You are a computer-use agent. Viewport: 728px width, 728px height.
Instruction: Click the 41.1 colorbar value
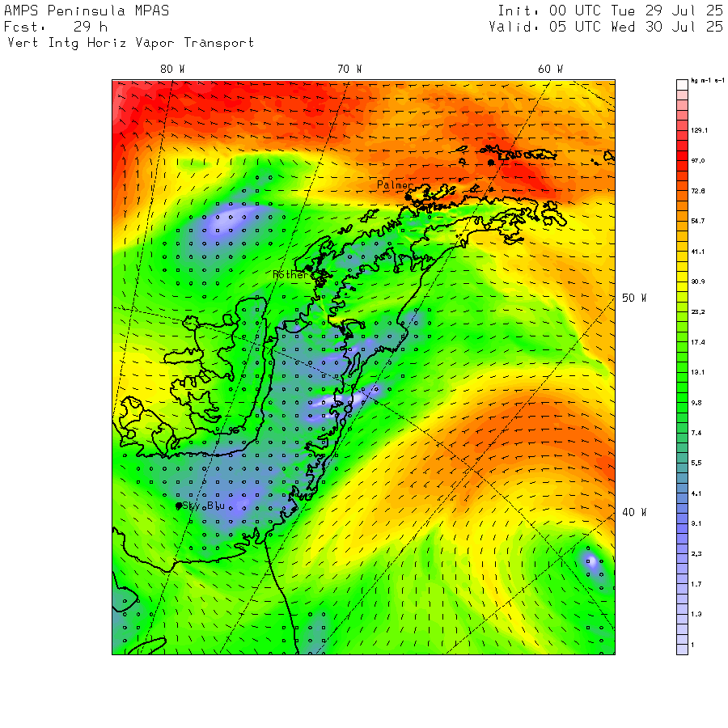pyautogui.click(x=698, y=252)
